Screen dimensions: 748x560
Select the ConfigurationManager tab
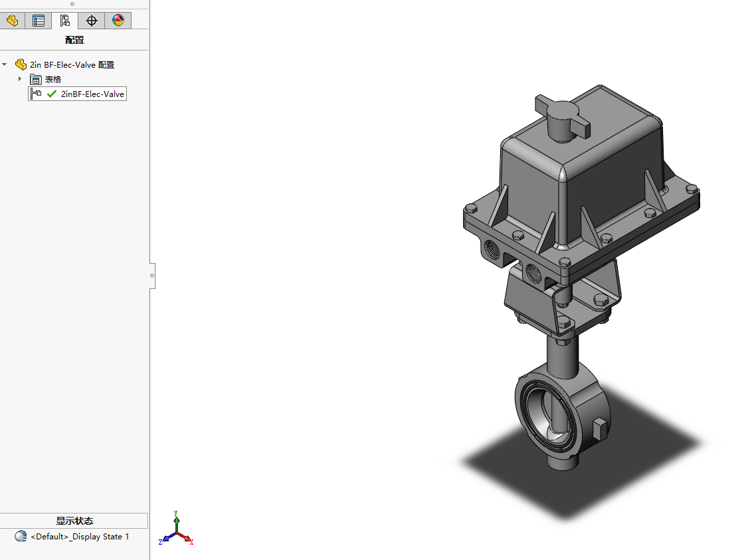[65, 21]
